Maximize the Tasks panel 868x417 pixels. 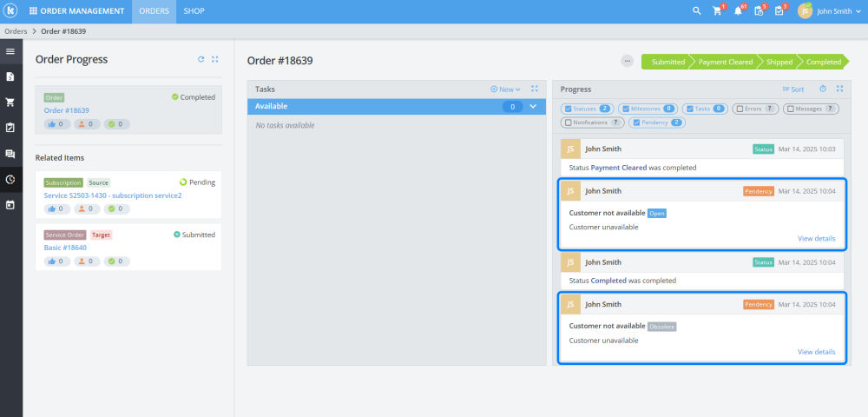point(534,89)
